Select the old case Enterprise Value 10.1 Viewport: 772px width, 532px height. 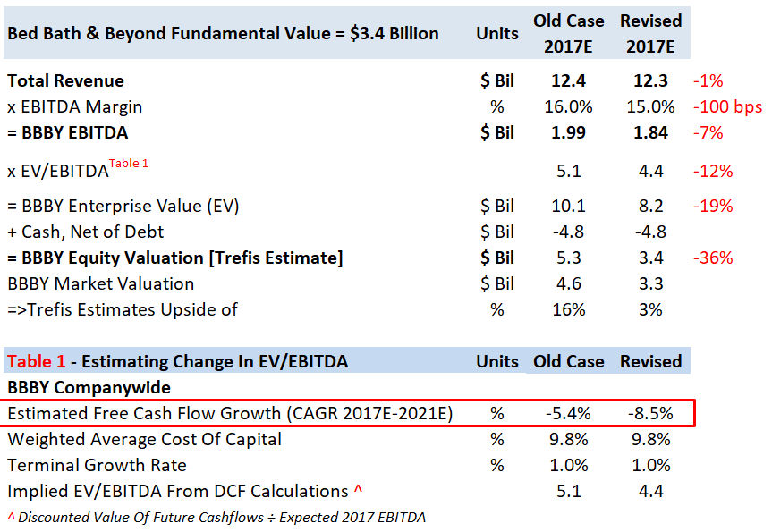[568, 207]
